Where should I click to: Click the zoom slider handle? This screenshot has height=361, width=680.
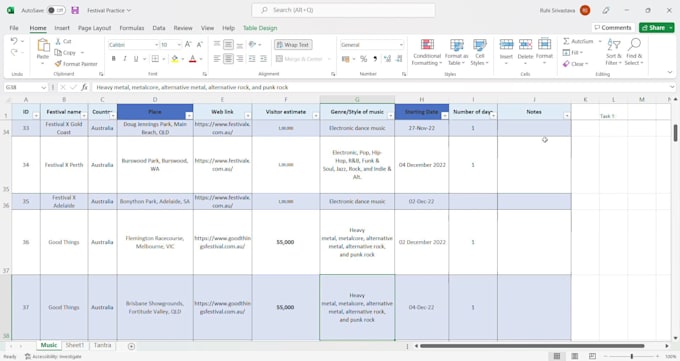pos(631,356)
